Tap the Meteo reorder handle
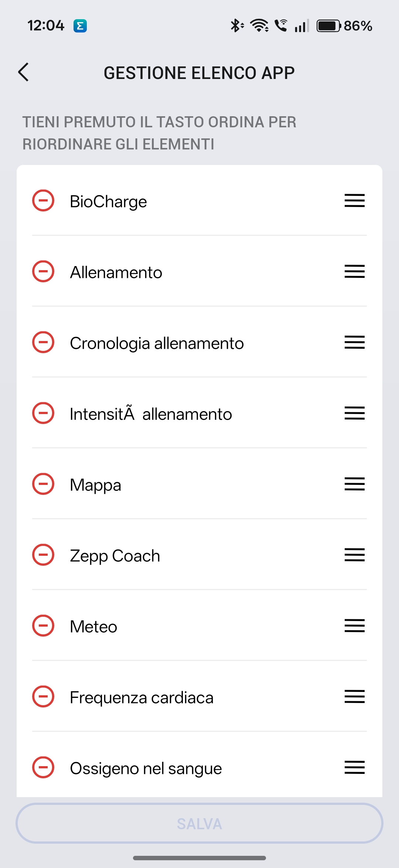The width and height of the screenshot is (399, 868). 354,626
